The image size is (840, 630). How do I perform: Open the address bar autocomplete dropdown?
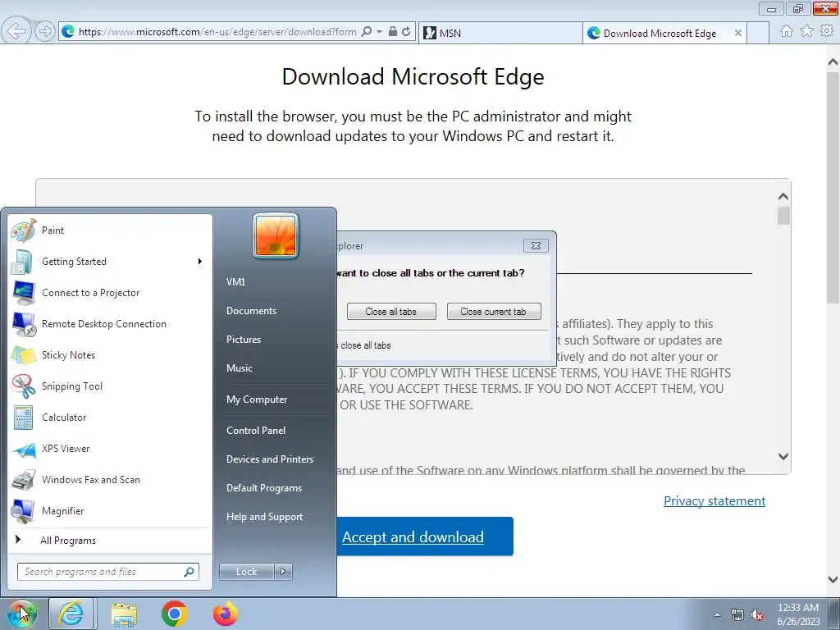[x=379, y=32]
